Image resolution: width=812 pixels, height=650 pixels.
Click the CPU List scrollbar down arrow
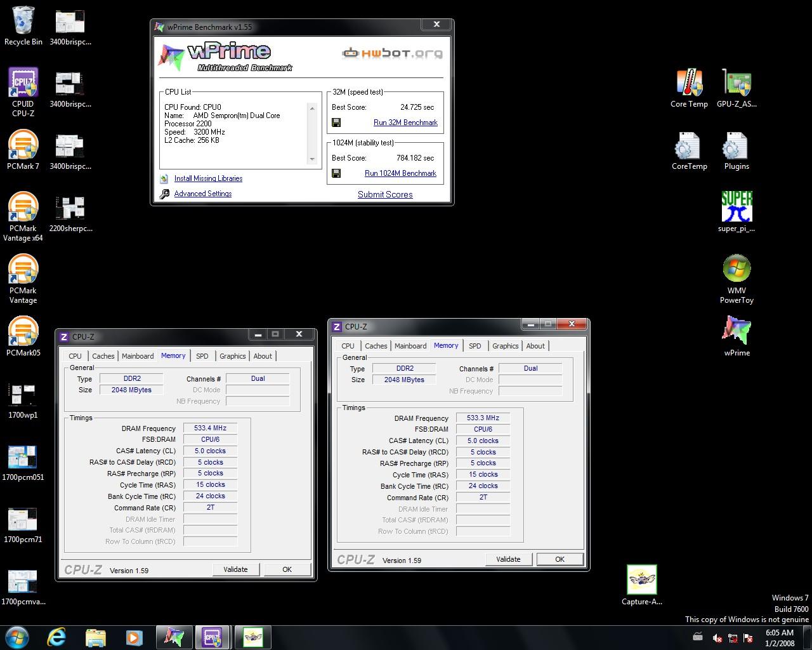tap(312, 159)
